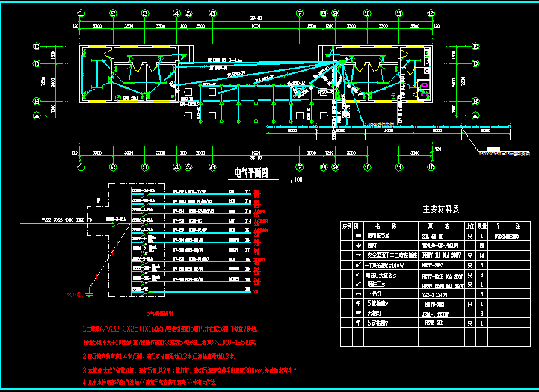Viewport: 539px width, 392px height.
Task: Select note 4 at the bottom of the notes
Action: (150, 382)
